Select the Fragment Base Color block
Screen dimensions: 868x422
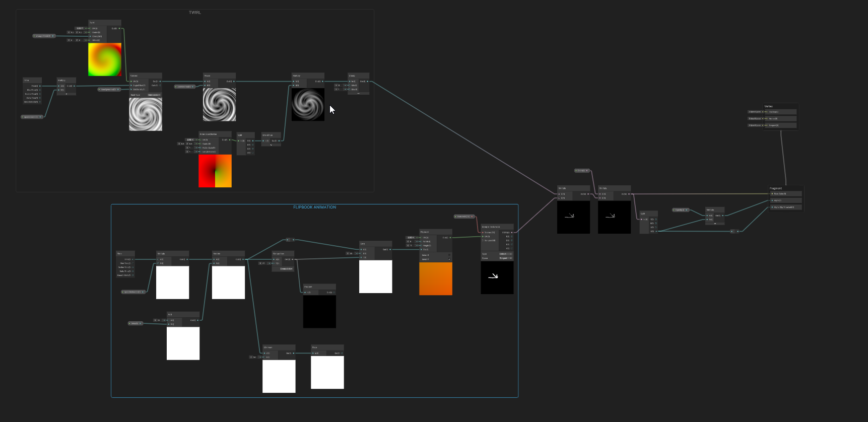[785, 193]
